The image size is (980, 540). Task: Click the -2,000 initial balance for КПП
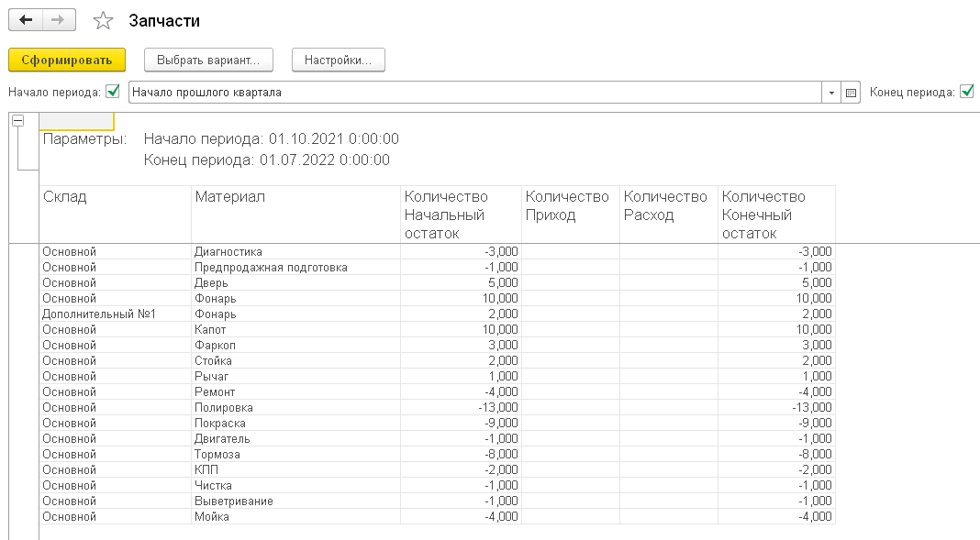461,470
